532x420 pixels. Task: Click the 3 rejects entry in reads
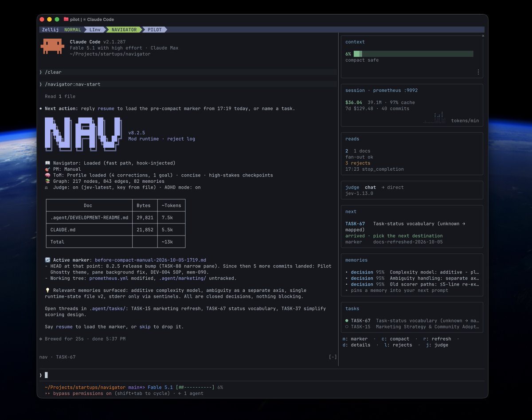[x=358, y=163]
